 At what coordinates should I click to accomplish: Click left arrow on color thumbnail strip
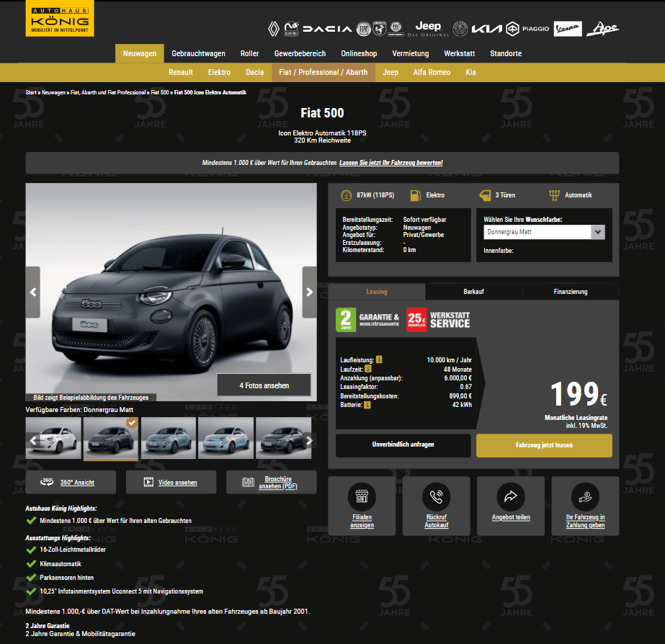click(33, 440)
